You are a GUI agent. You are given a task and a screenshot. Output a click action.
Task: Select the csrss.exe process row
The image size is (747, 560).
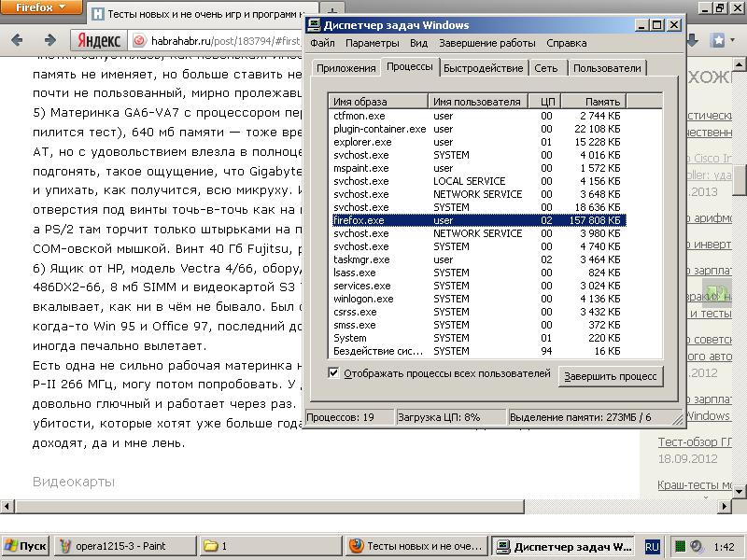[478, 312]
